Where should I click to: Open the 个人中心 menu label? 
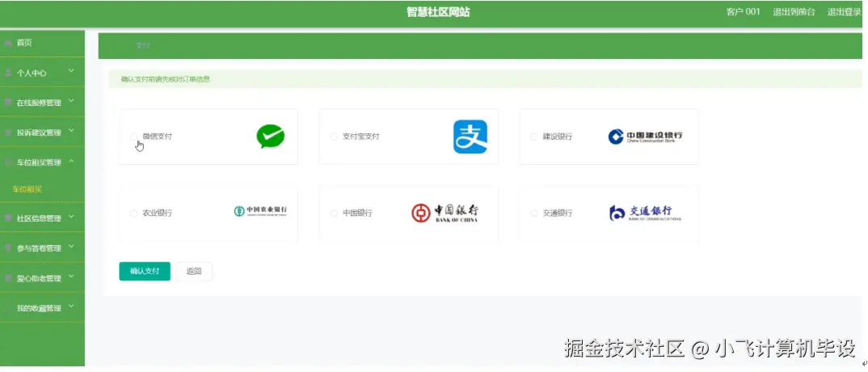coord(32,73)
